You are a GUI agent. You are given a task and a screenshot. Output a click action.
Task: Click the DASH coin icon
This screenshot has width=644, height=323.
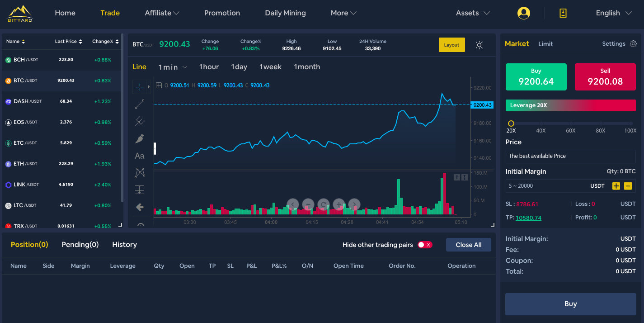point(8,101)
